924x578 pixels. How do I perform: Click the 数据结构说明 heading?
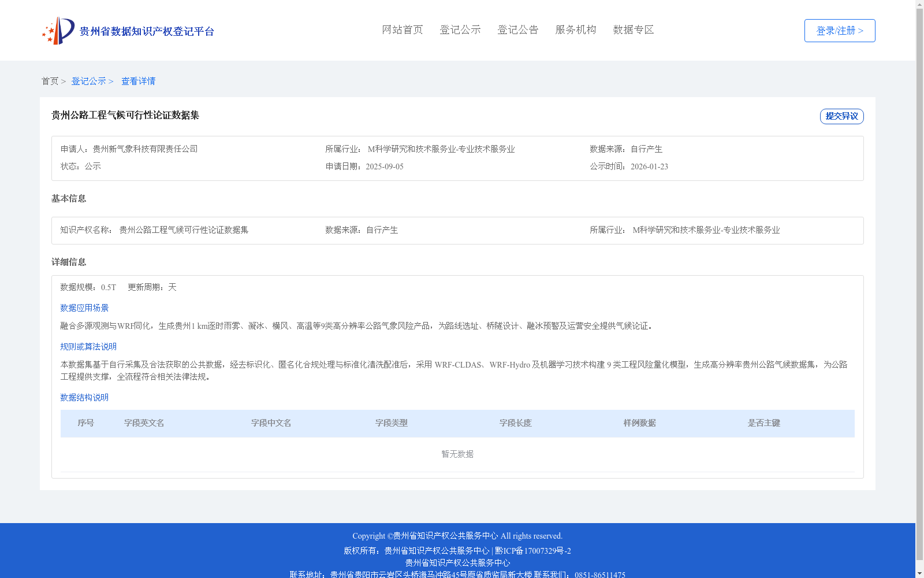[x=84, y=398]
